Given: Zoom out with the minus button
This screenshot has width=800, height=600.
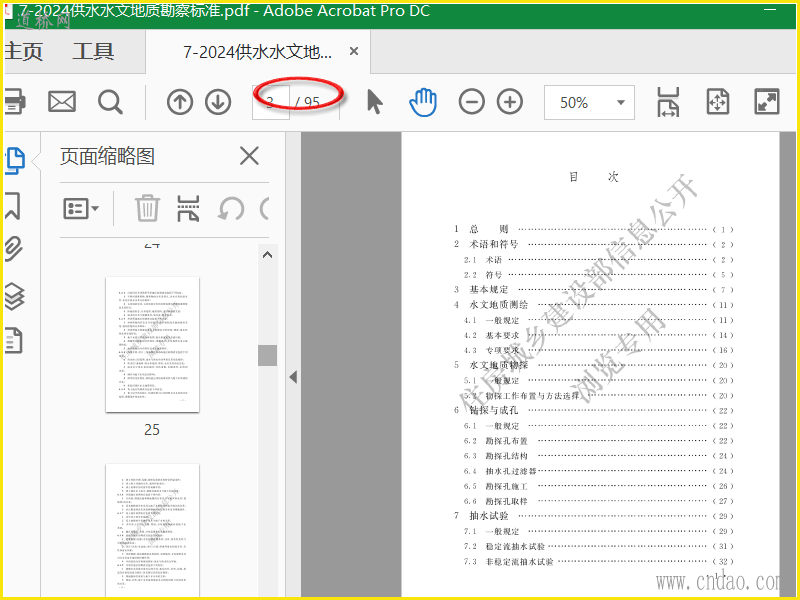Looking at the screenshot, I should (x=471, y=102).
